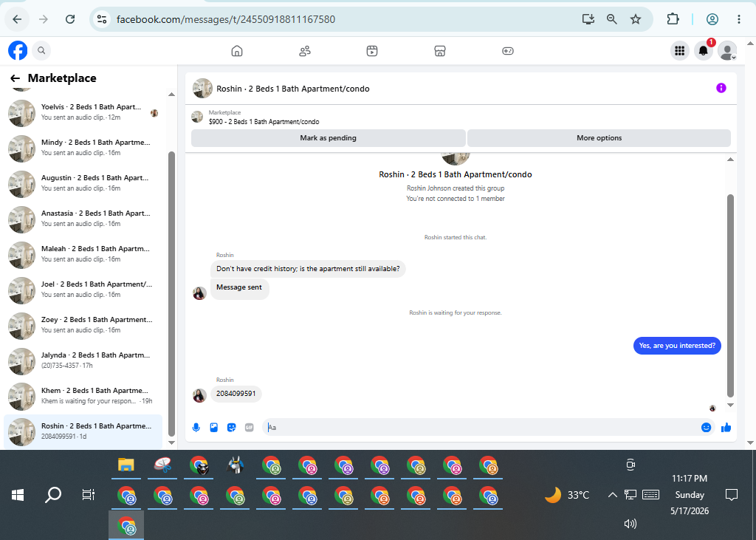This screenshot has width=756, height=540.
Task: Click the 2084099591 message bubble
Action: point(236,393)
